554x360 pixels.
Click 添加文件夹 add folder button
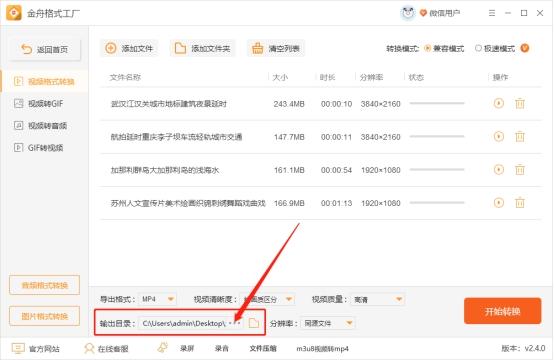pyautogui.click(x=203, y=48)
